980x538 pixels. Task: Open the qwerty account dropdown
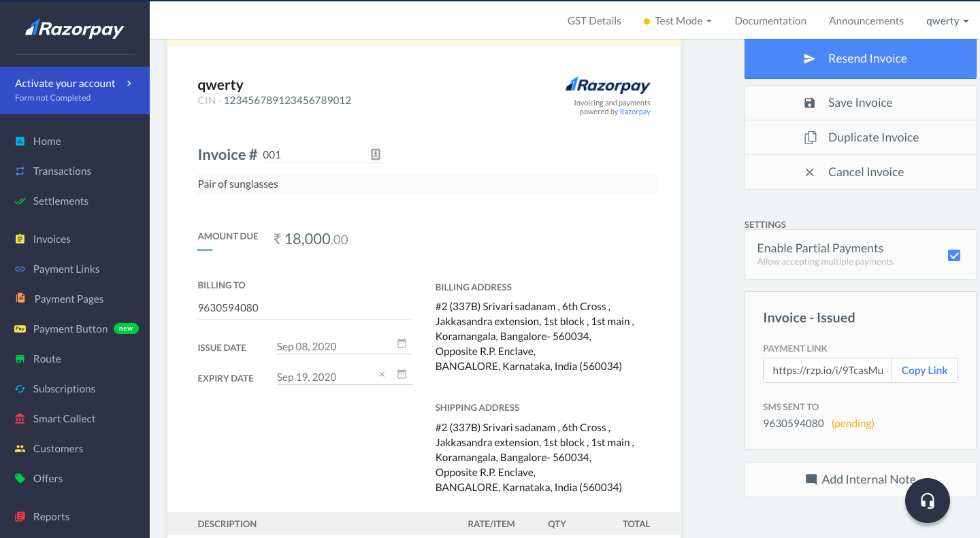(x=947, y=21)
